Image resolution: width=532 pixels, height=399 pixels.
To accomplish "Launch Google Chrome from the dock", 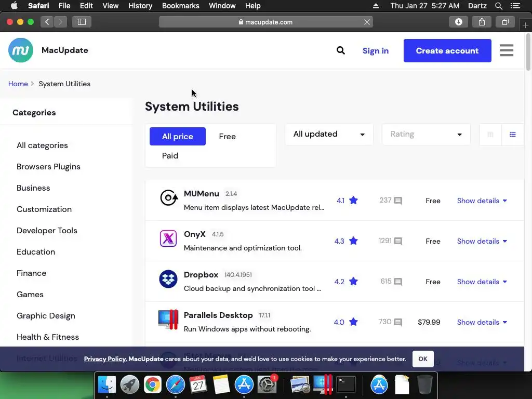I will [x=152, y=384].
